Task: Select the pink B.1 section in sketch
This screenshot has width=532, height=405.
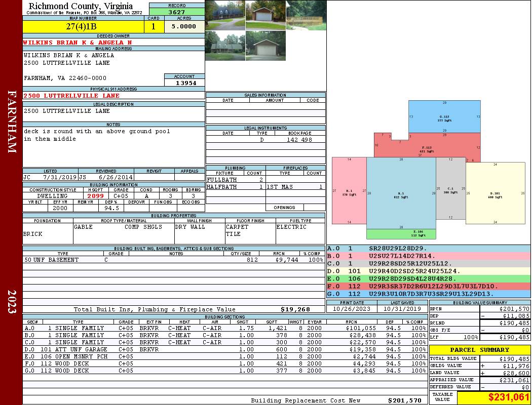Action: click(x=349, y=190)
